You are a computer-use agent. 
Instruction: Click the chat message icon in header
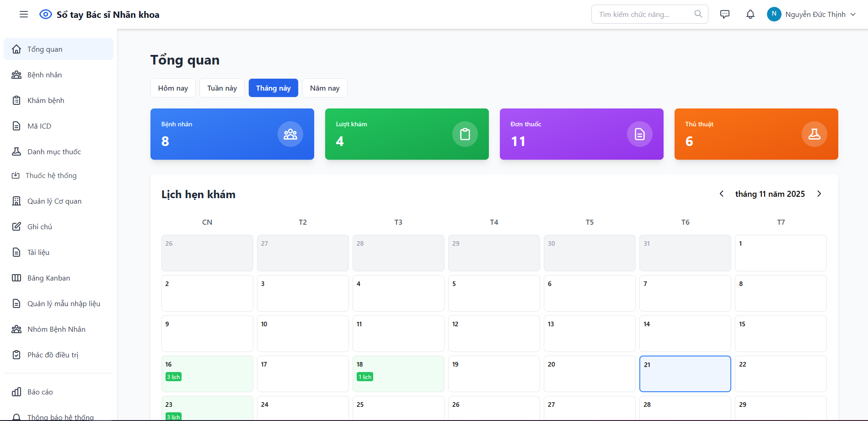pyautogui.click(x=725, y=14)
